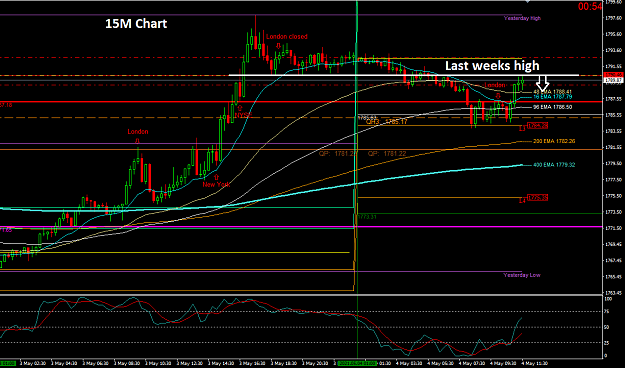Select the Yesterday High label

(522, 18)
